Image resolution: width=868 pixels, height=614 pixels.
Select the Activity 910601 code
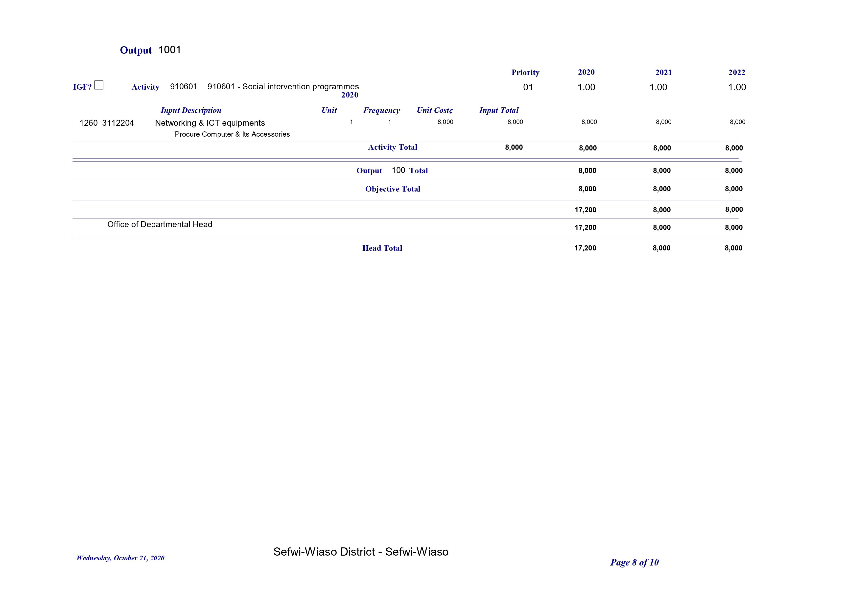coord(183,87)
